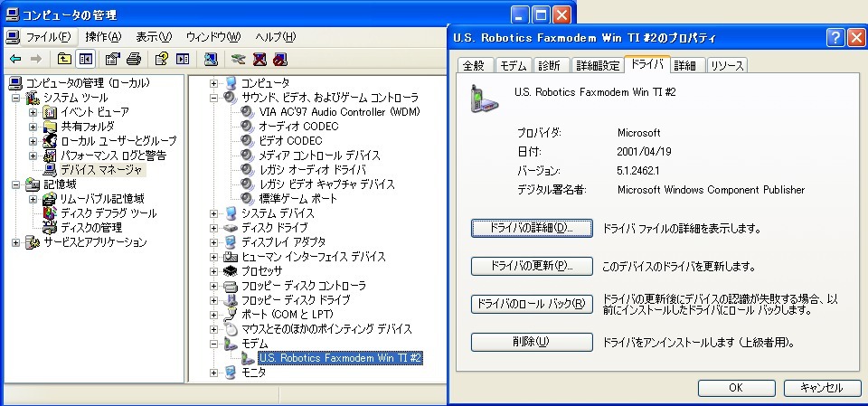
Task: Click the ドライバのロール バック(R) button
Action: 532,304
